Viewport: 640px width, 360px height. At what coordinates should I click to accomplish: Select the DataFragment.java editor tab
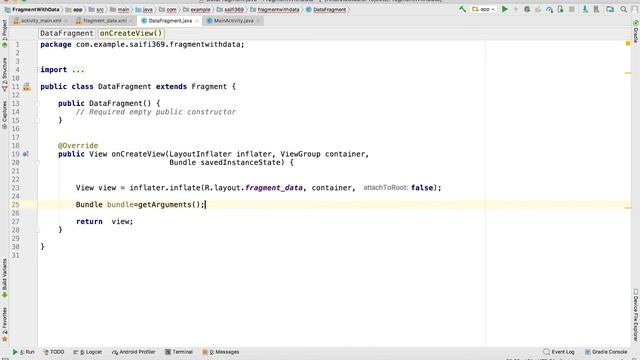pos(170,20)
